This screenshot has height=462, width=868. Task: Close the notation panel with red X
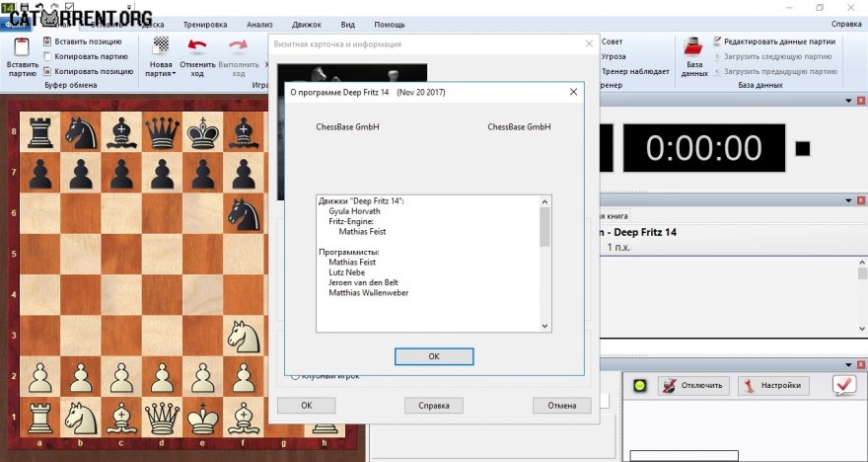point(861,200)
